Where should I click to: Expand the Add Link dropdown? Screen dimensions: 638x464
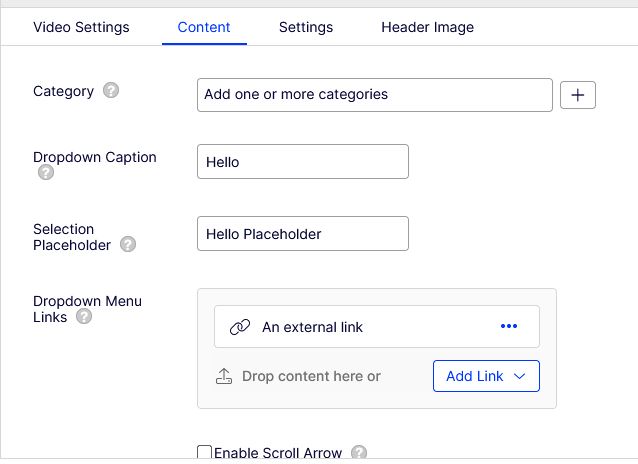[486, 376]
